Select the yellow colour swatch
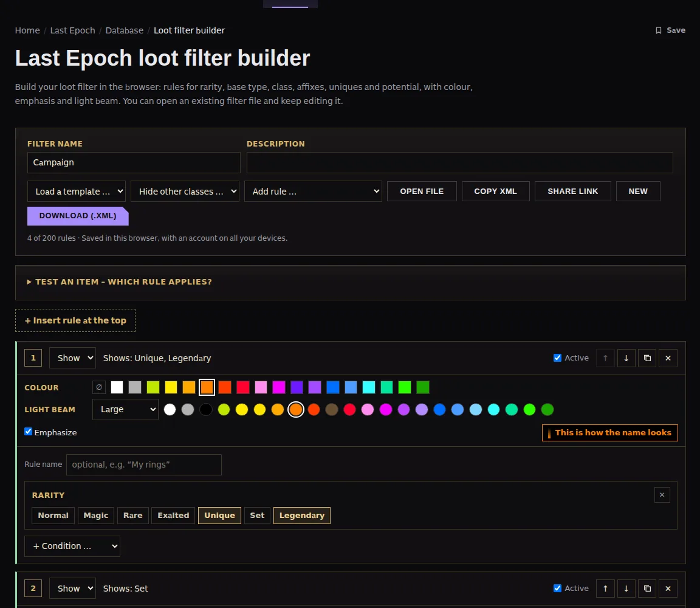The image size is (700, 608). [171, 387]
